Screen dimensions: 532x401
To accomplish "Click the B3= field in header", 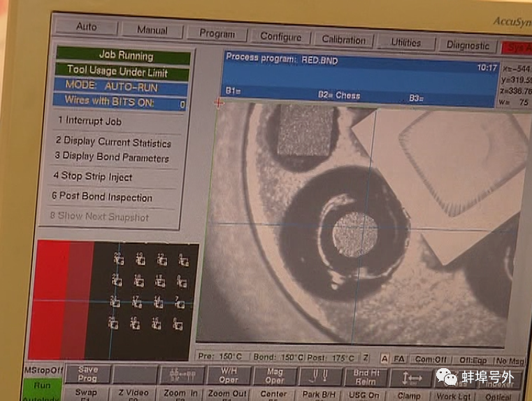I will [416, 98].
